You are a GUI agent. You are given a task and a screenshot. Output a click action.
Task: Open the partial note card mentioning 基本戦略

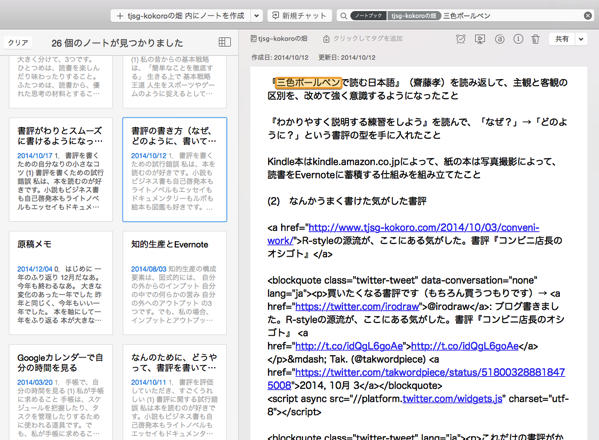tap(175, 81)
